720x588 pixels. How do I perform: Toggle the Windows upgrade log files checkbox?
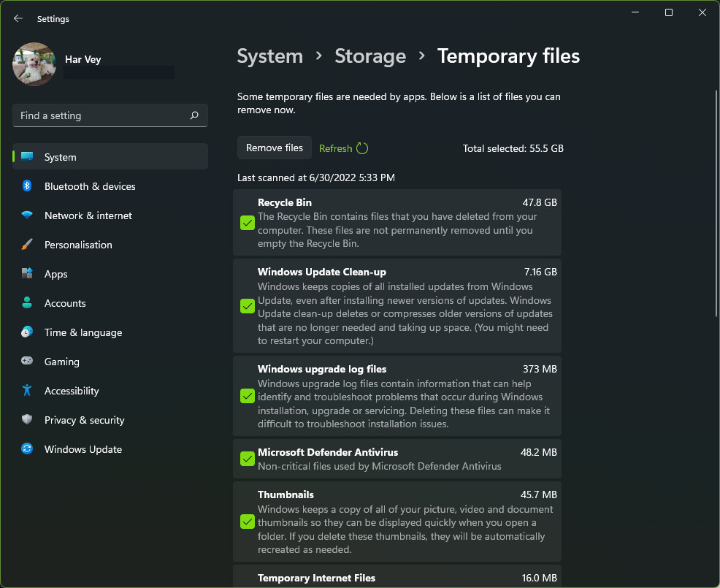click(248, 396)
